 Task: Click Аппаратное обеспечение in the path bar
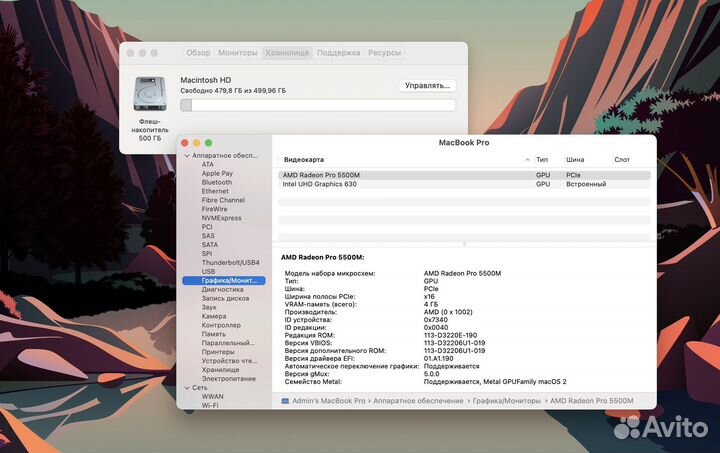pyautogui.click(x=418, y=401)
